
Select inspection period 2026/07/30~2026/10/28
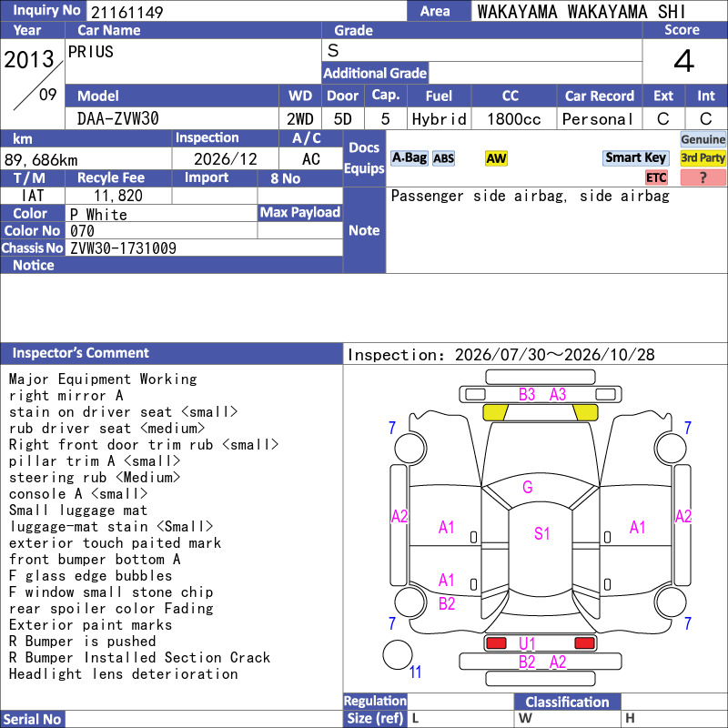(554, 355)
